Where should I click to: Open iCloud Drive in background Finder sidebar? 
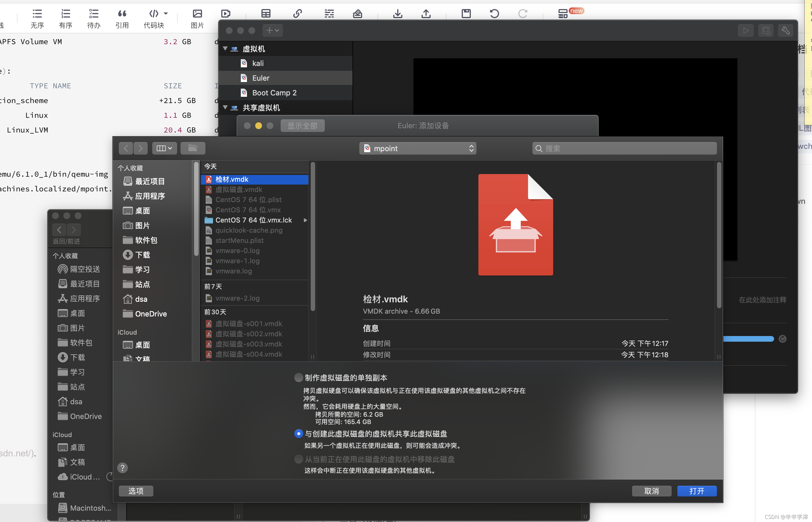80,477
